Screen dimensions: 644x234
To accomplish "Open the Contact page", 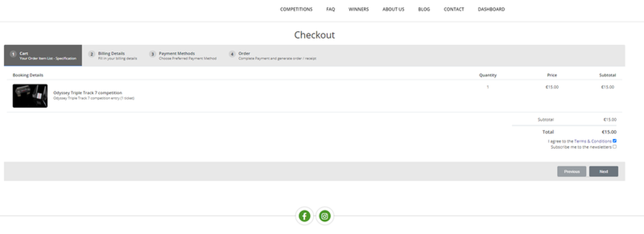I will coord(454,9).
